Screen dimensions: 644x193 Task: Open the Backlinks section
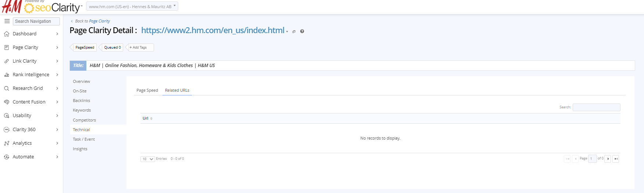pos(82,101)
